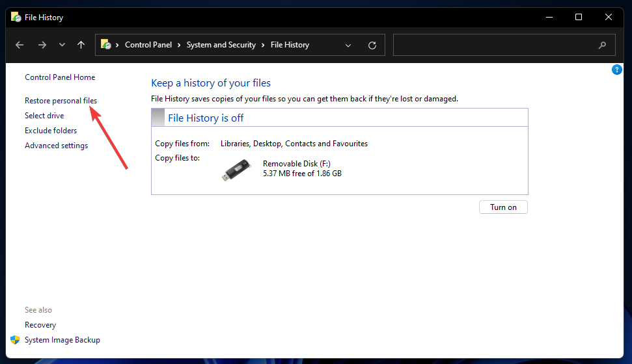Click the search magnifier icon
The image size is (632, 364).
click(602, 45)
